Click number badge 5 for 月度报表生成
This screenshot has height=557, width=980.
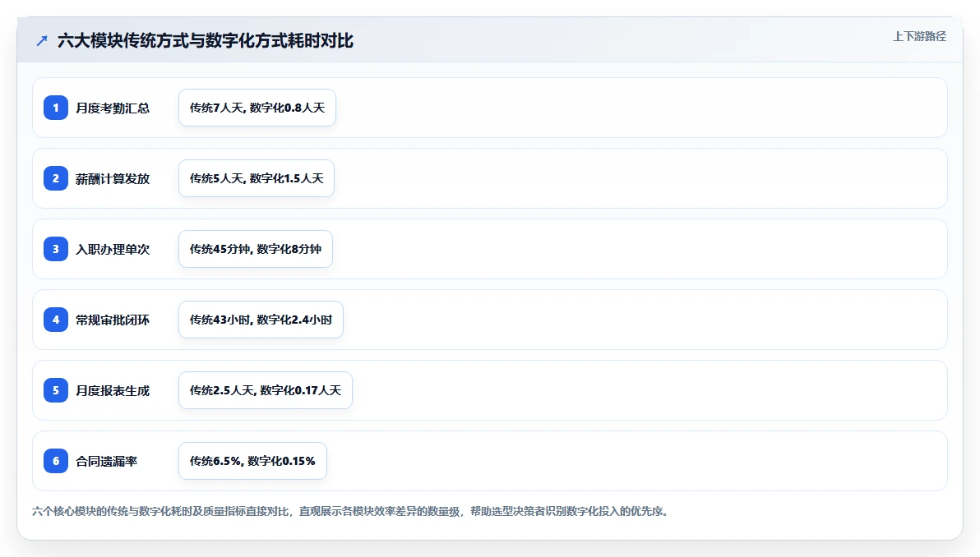[56, 389]
